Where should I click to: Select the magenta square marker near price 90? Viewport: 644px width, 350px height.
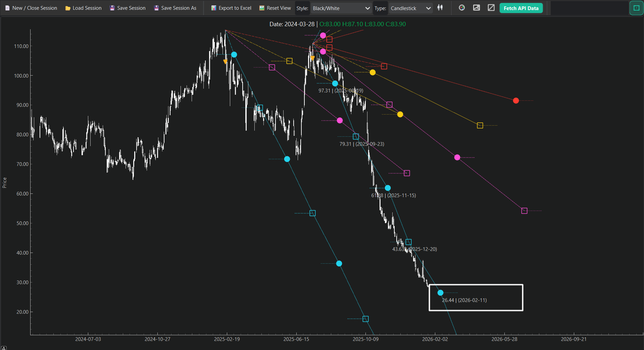389,105
